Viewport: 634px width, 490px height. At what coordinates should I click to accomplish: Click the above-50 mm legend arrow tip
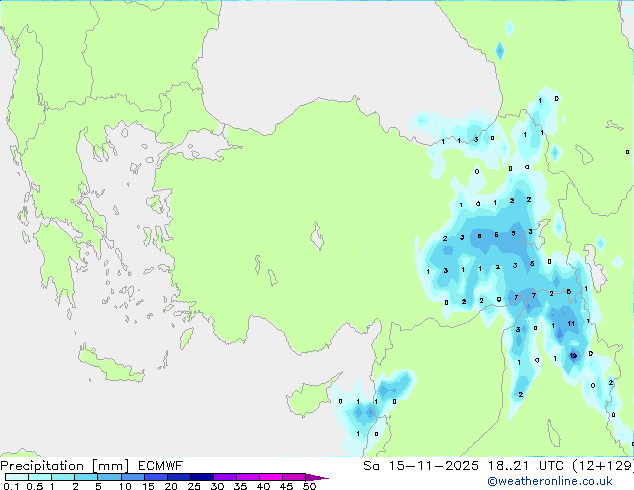(x=317, y=477)
